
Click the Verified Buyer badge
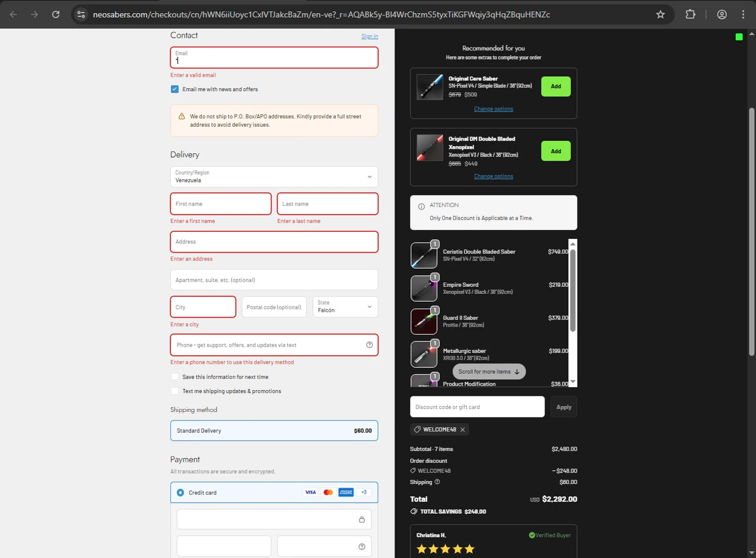[550, 535]
